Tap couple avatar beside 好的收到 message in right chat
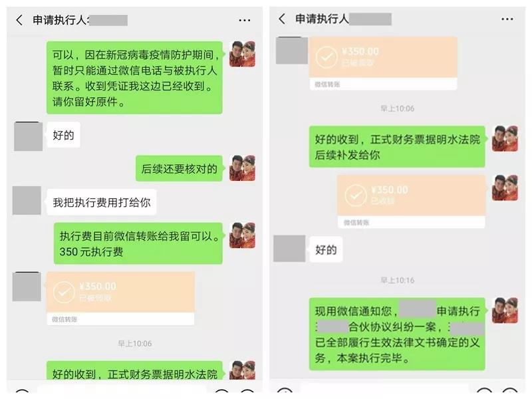Screen dimensions: 532x399 (x=505, y=138)
